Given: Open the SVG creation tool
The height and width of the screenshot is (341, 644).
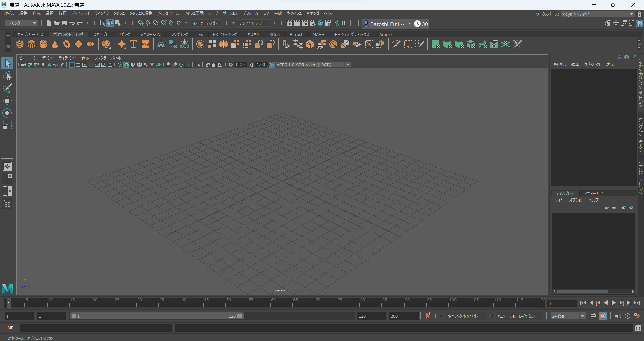Looking at the screenshot, I should coord(145,44).
